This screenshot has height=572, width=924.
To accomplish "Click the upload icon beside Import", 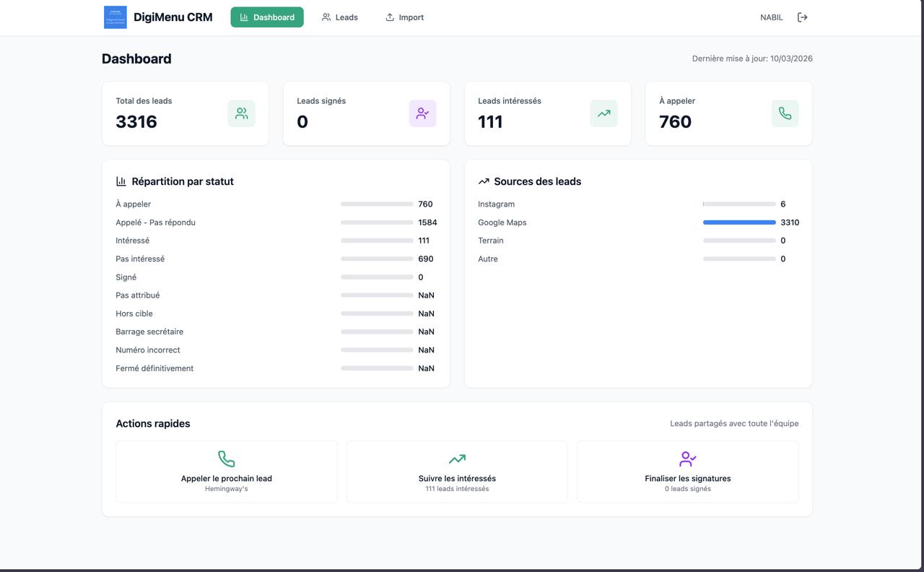I will click(x=387, y=17).
